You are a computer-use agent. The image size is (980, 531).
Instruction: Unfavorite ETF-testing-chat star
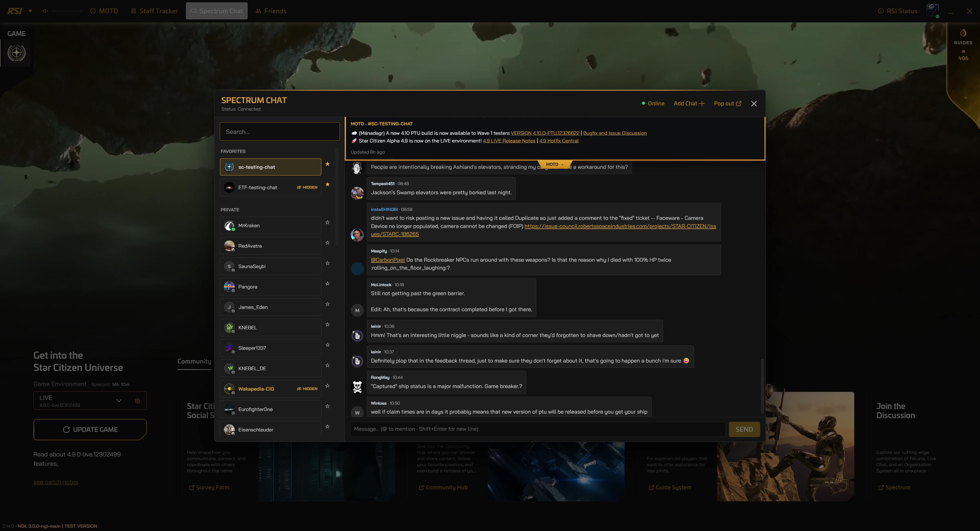click(x=328, y=185)
